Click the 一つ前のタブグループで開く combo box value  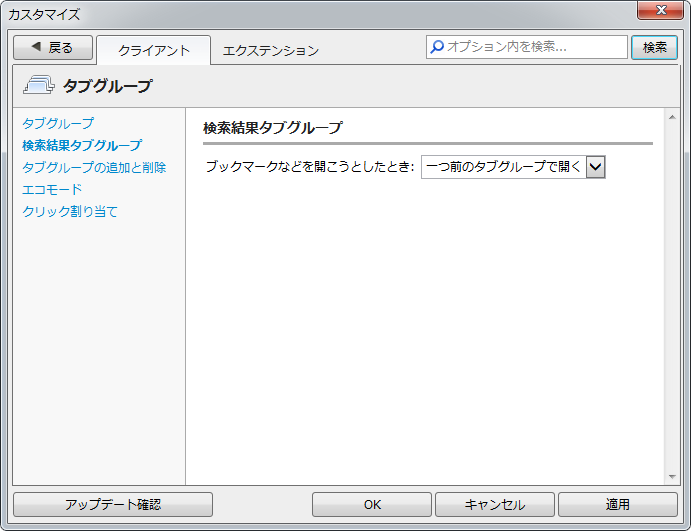[x=504, y=167]
